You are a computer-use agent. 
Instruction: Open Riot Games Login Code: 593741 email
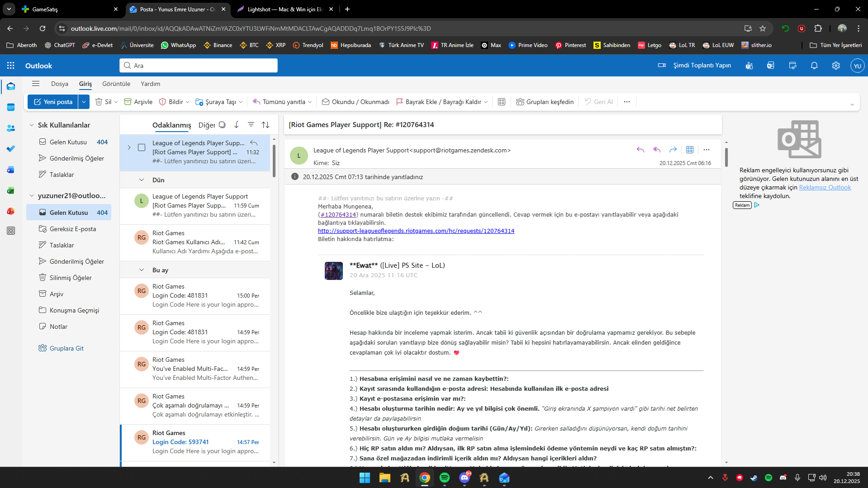point(195,442)
